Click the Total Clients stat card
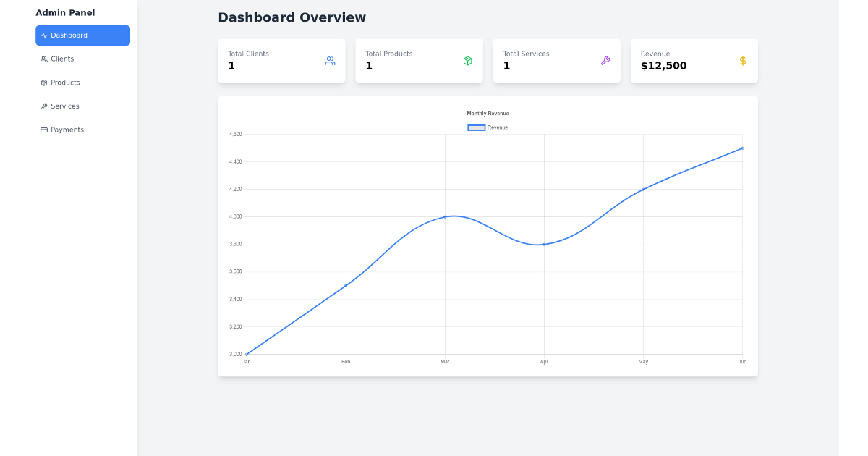Image resolution: width=868 pixels, height=456 pixels. click(281, 61)
